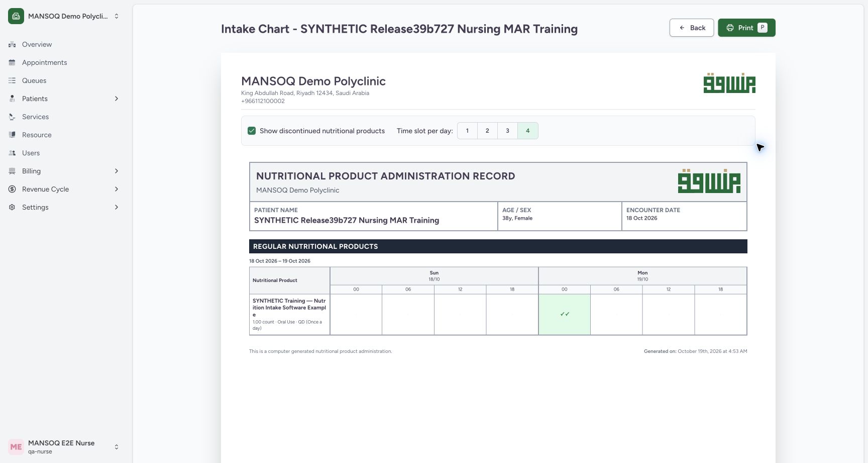This screenshot has height=463, width=868.
Task: Go to Appointments in the sidebar
Action: click(44, 62)
